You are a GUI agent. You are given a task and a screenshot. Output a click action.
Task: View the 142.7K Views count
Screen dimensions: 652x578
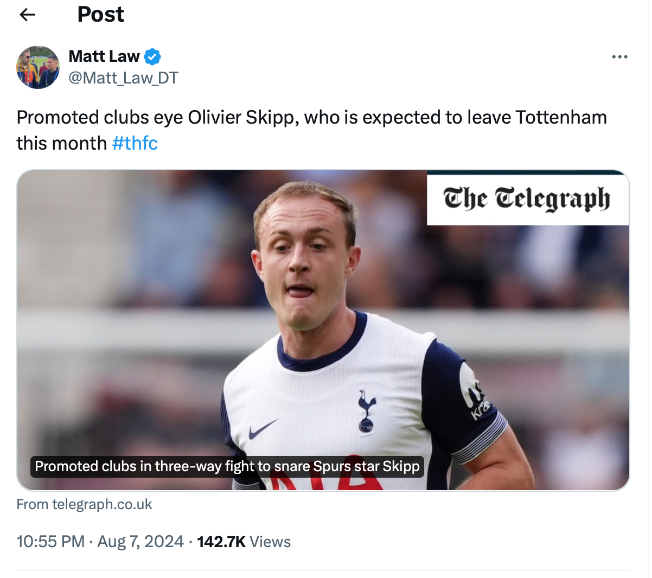[244, 541]
